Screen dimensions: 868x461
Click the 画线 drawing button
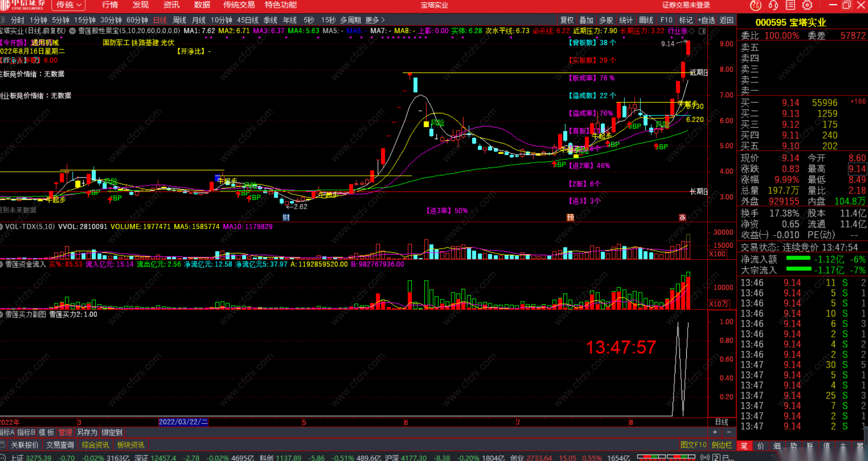point(646,20)
